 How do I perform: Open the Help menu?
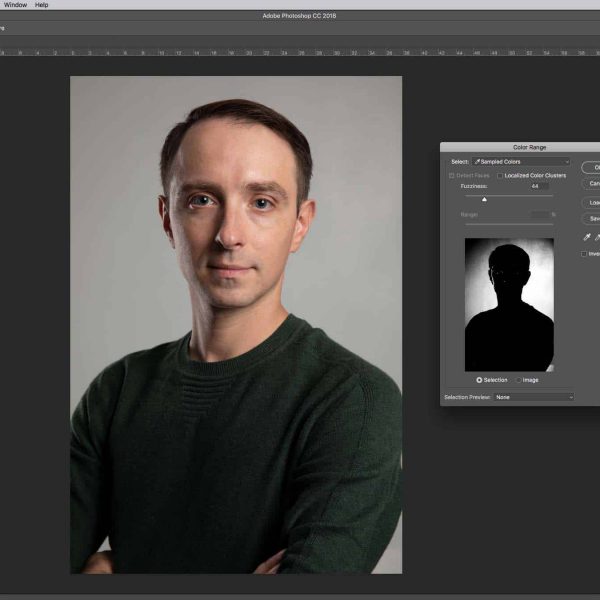[41, 5]
